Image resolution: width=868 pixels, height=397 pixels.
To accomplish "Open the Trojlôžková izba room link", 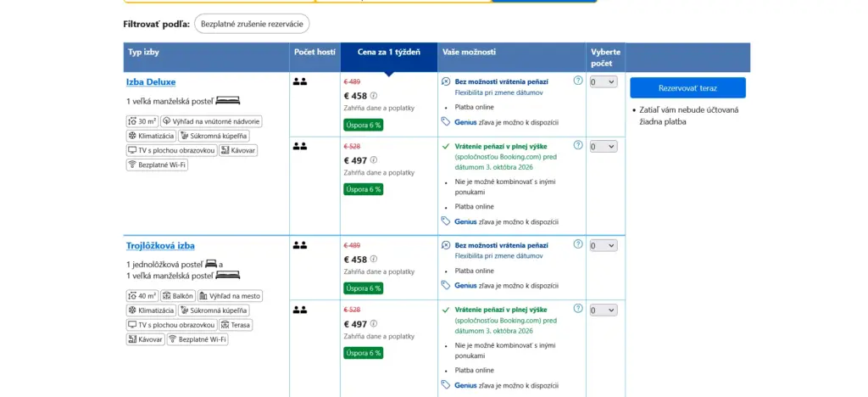I will coord(160,246).
